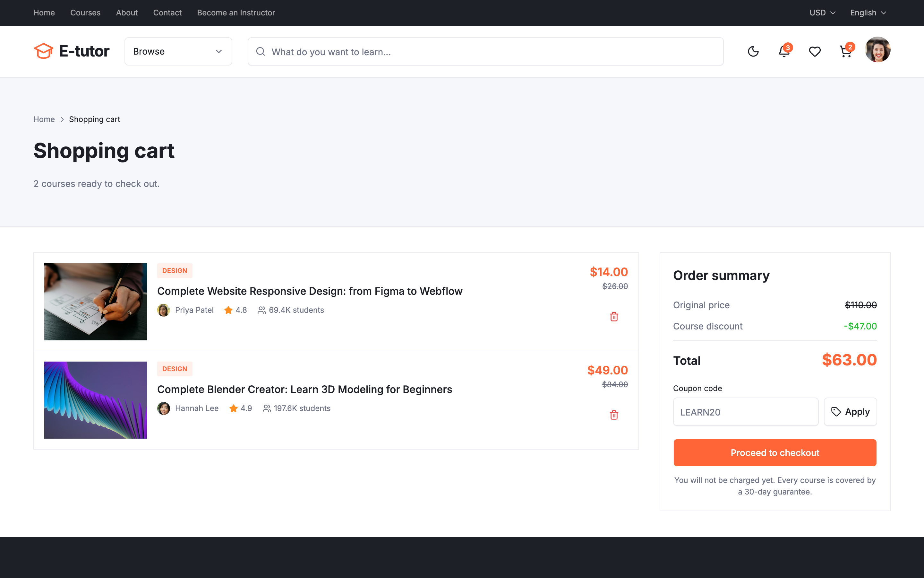
Task: Remove Blender Creator course with trash icon
Action: [614, 415]
